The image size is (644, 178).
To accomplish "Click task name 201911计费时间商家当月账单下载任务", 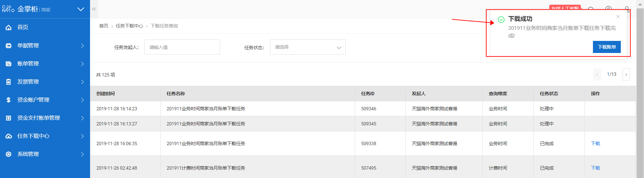I will click(206, 168).
